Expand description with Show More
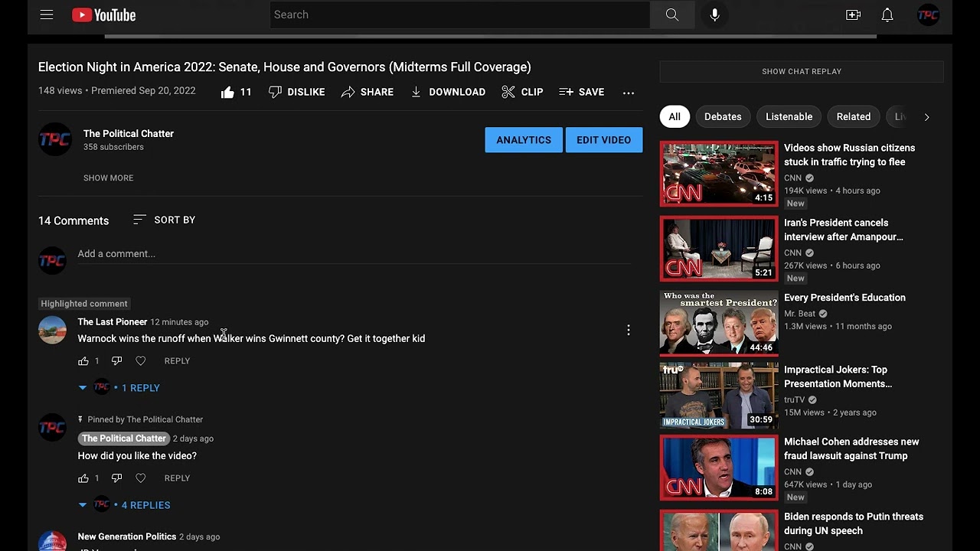The image size is (980, 551). coord(109,178)
